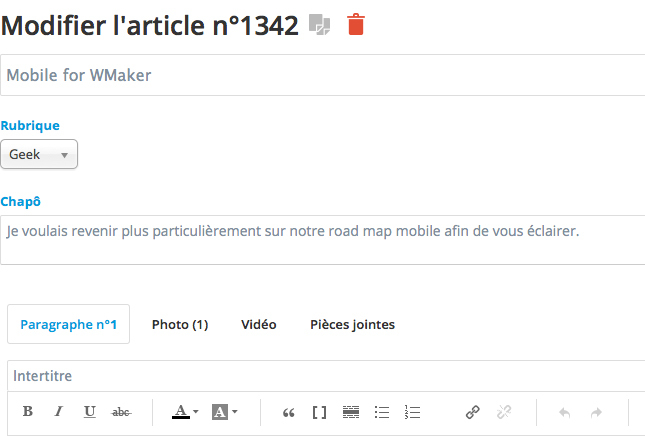Image resolution: width=645 pixels, height=436 pixels.
Task: Delete article with the red trash icon
Action: tap(356, 24)
